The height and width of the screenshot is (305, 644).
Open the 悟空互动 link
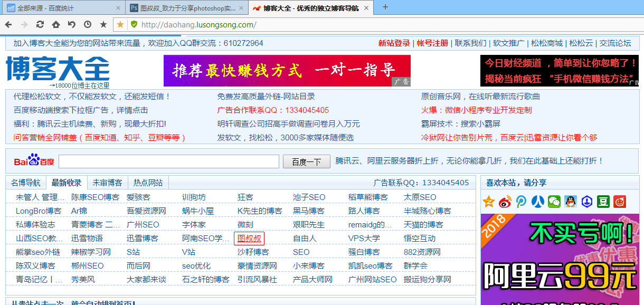(x=420, y=239)
